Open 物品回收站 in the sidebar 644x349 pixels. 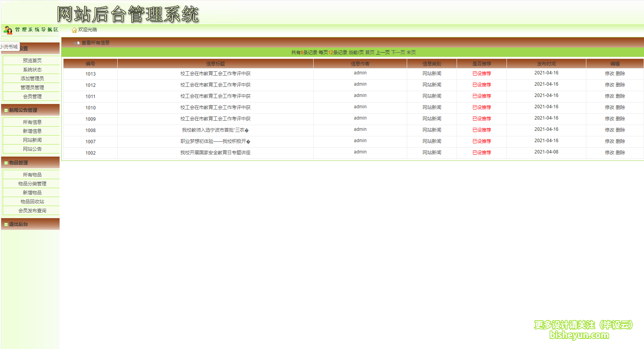point(32,201)
